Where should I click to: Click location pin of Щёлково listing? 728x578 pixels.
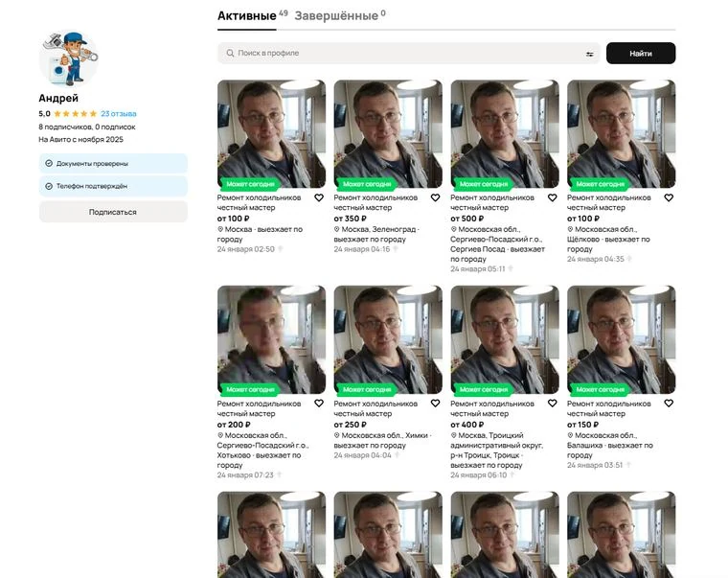click(570, 229)
